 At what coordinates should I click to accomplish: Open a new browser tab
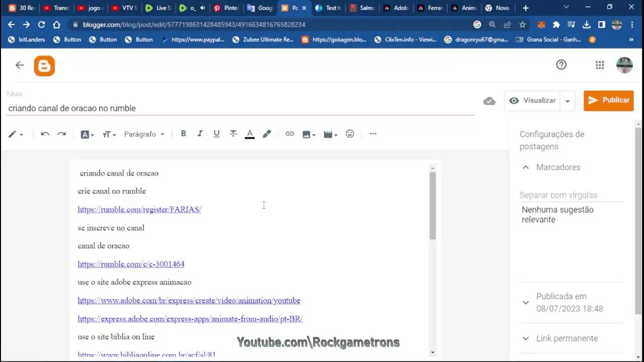pyautogui.click(x=526, y=8)
